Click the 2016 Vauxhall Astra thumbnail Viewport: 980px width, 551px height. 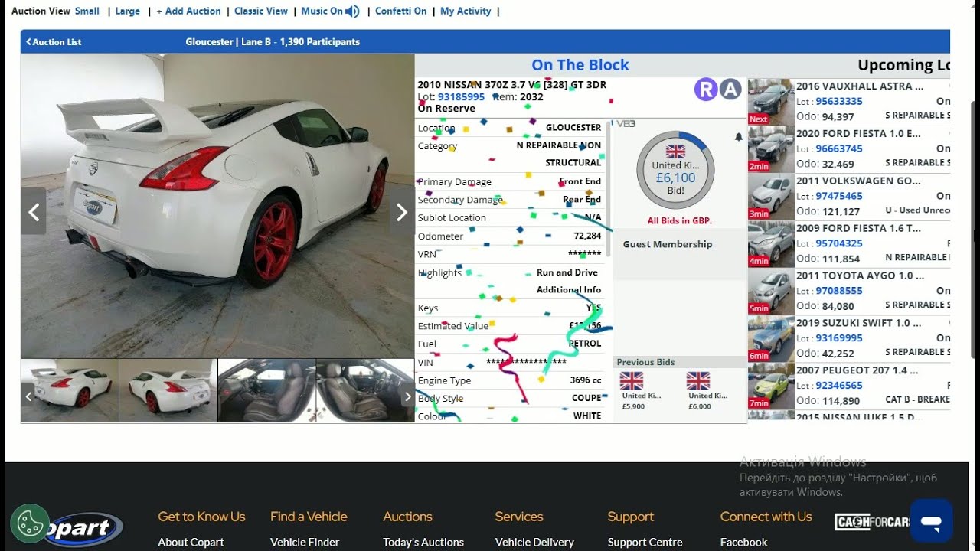[x=771, y=102]
